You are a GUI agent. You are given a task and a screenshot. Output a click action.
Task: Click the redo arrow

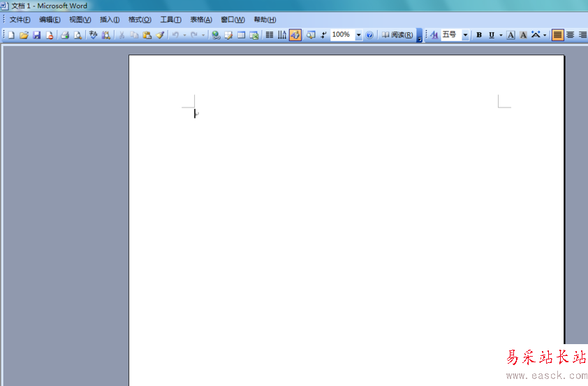pyautogui.click(x=194, y=35)
